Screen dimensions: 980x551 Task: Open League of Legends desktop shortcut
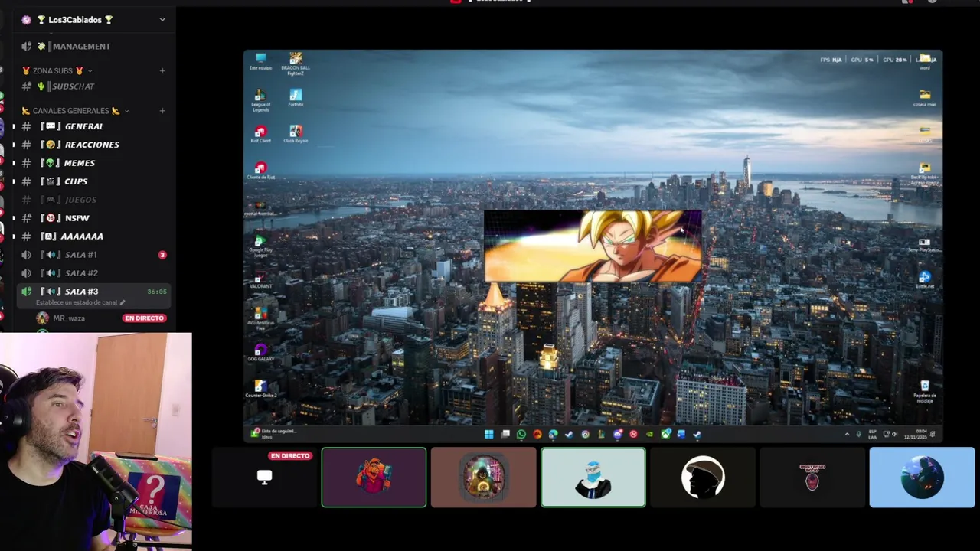pyautogui.click(x=260, y=100)
